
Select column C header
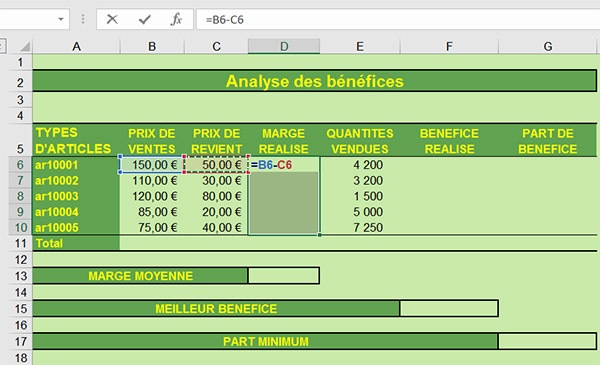pyautogui.click(x=216, y=46)
